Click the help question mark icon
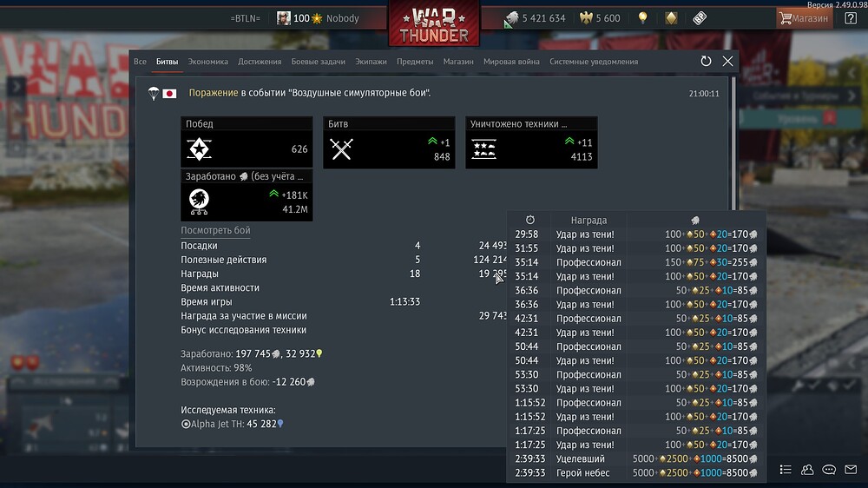The height and width of the screenshot is (488, 868). [851, 18]
